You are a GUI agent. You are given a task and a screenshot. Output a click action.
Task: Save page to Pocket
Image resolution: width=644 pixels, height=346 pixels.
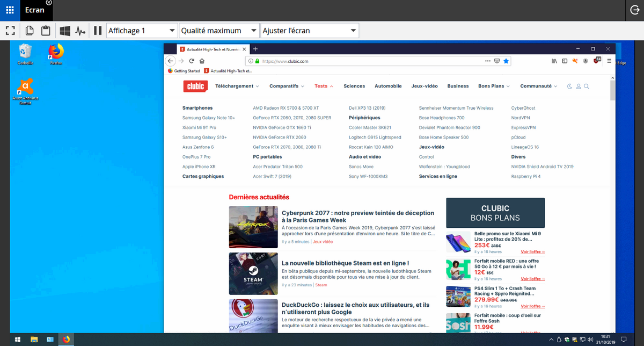[x=497, y=61]
